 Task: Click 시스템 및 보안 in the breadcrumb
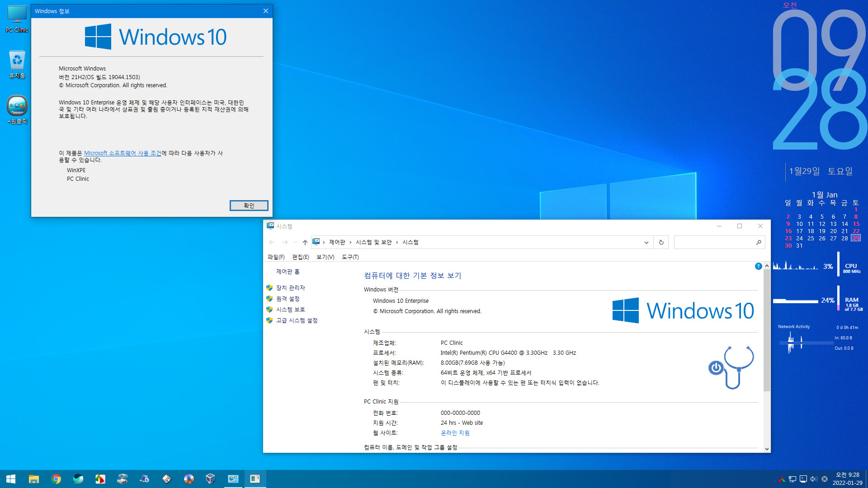pos(374,243)
